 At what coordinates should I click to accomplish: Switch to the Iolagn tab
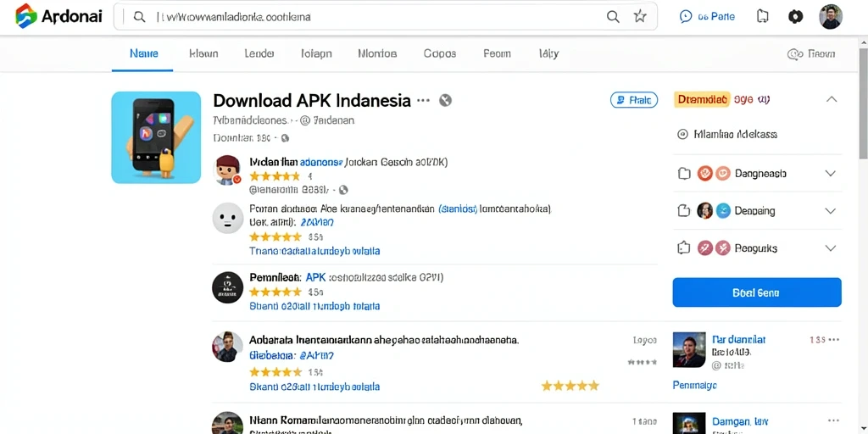tap(316, 53)
